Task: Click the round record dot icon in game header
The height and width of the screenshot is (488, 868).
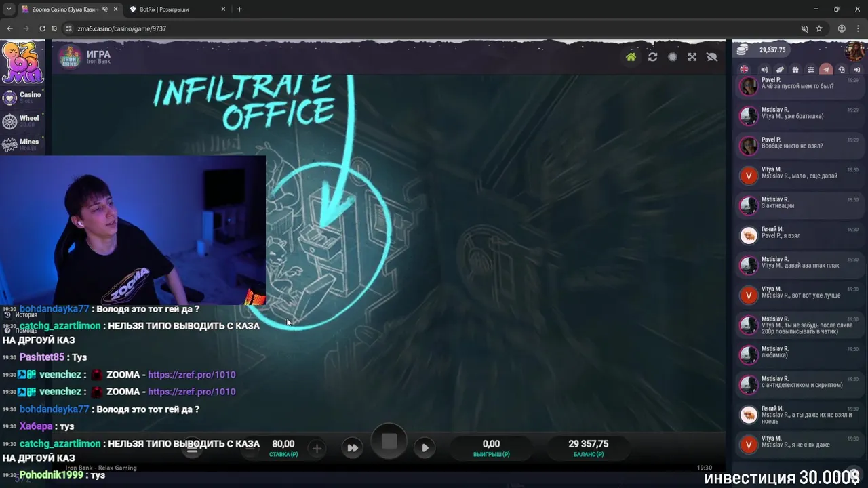Action: click(672, 57)
